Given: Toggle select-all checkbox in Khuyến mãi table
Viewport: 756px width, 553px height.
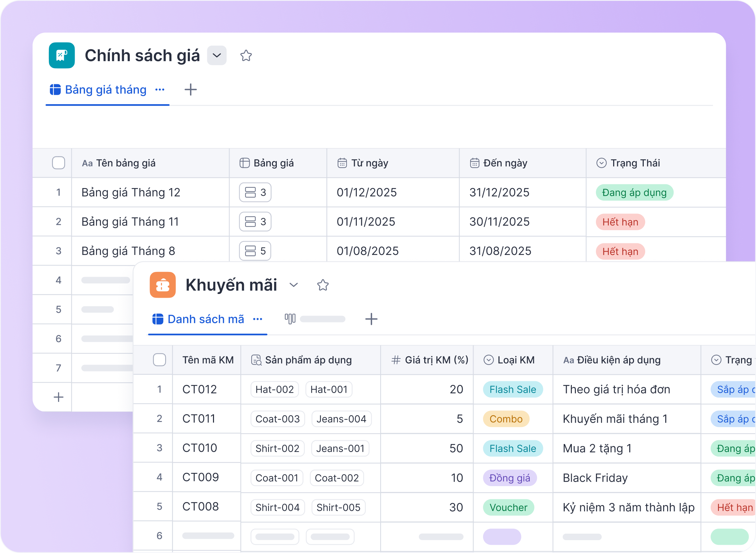Looking at the screenshot, I should point(159,360).
